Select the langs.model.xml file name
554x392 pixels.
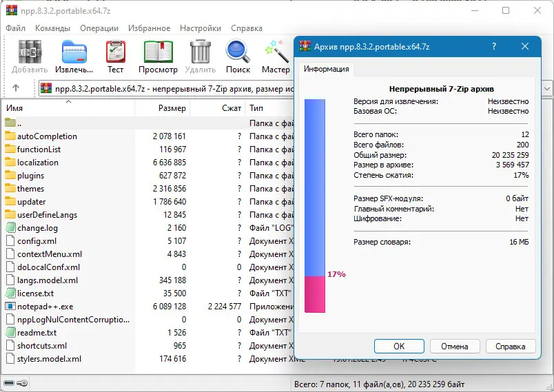point(48,280)
